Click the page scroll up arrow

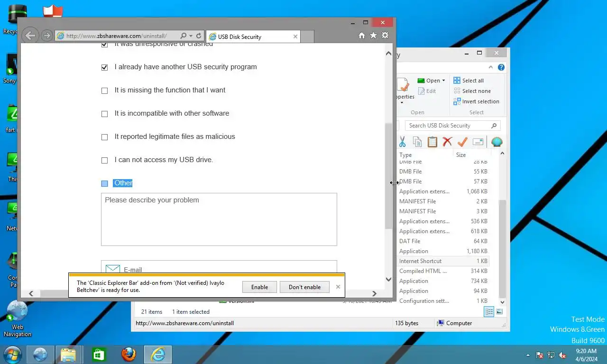(x=388, y=54)
